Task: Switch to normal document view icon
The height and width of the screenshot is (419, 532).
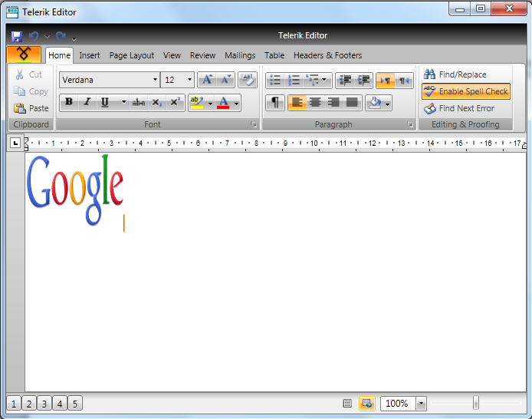Action: coord(347,404)
